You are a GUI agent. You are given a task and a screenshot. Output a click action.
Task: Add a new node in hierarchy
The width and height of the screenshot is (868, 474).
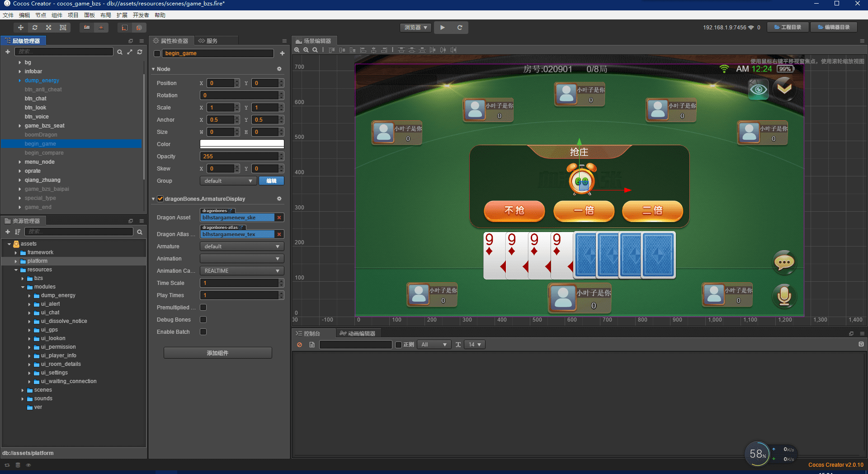tap(8, 52)
